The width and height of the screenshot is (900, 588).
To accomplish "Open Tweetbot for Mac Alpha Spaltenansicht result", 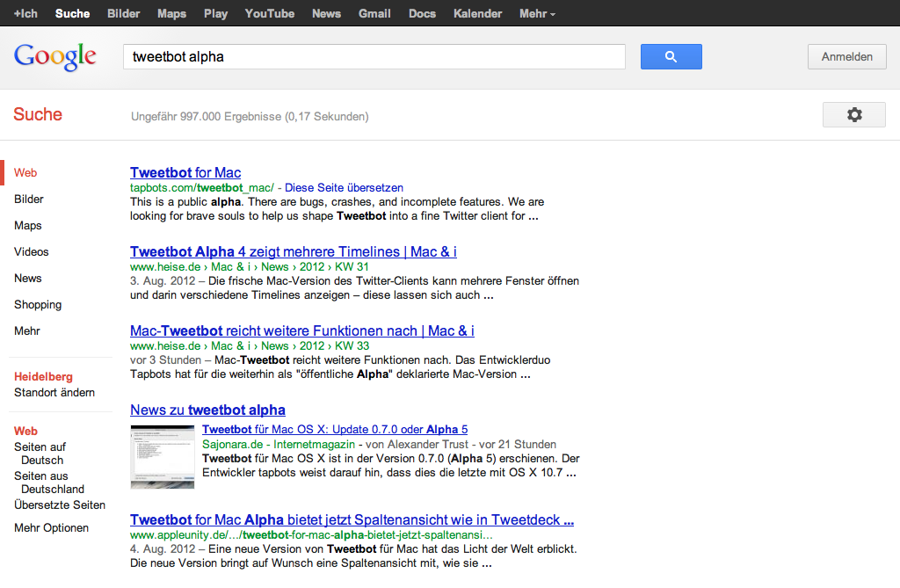I will pyautogui.click(x=352, y=520).
